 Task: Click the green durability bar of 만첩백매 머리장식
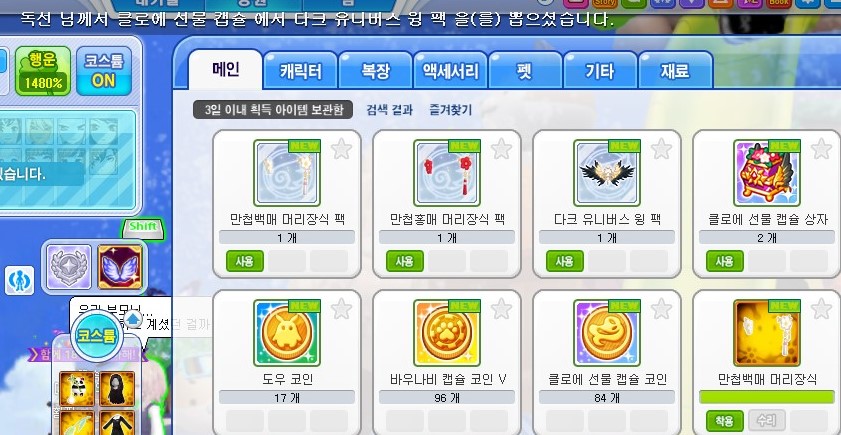766,397
